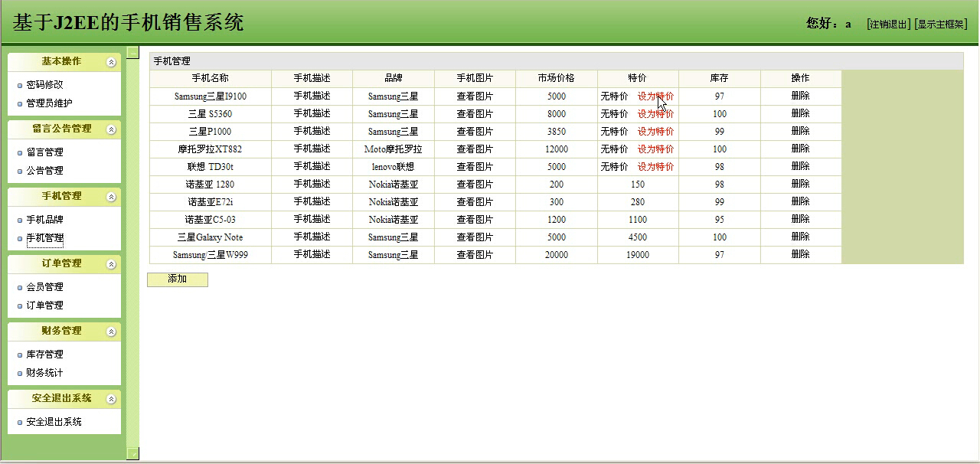Open 库存管理 in the sidebar

tap(44, 355)
